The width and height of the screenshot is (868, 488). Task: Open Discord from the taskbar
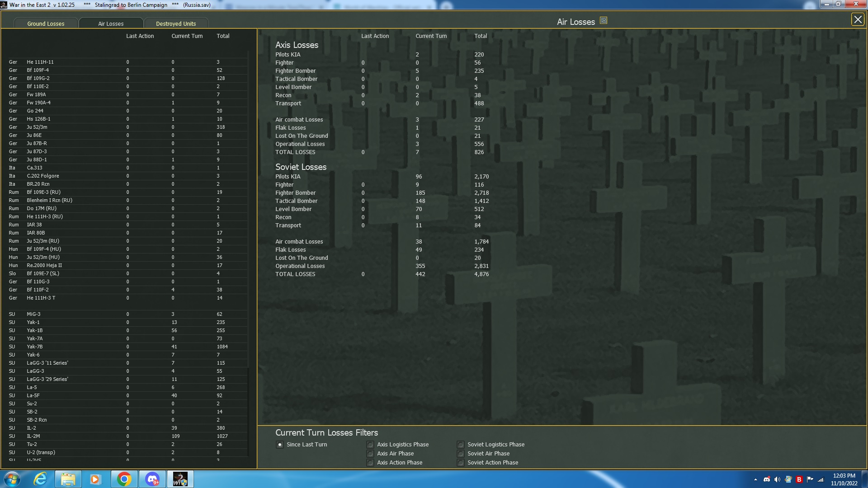pyautogui.click(x=152, y=479)
